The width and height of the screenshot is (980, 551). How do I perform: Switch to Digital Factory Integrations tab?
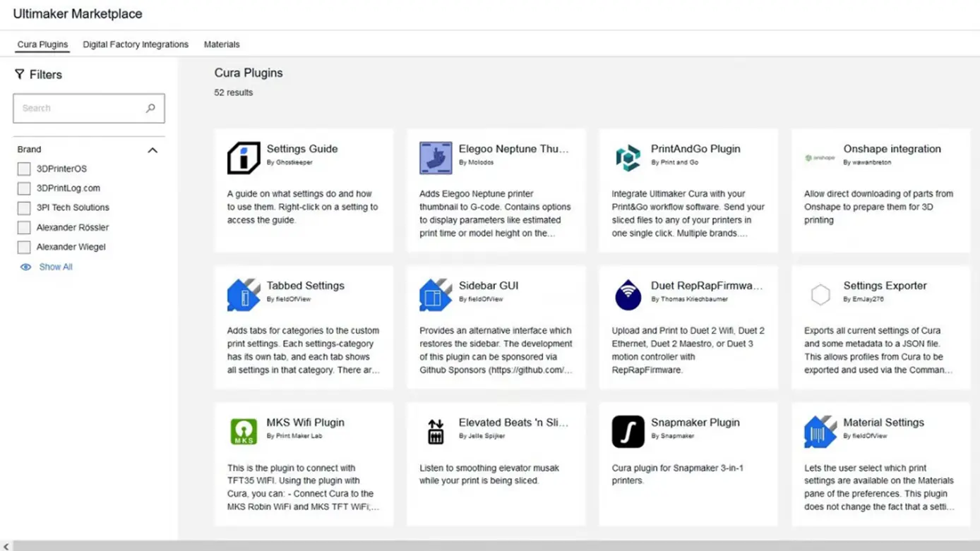(x=136, y=44)
